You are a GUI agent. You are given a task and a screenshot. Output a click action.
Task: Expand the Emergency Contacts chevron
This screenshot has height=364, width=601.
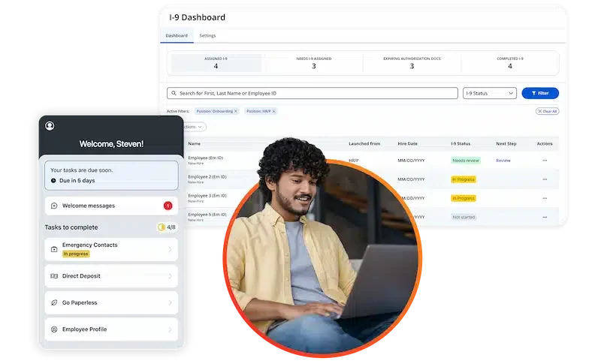170,250
